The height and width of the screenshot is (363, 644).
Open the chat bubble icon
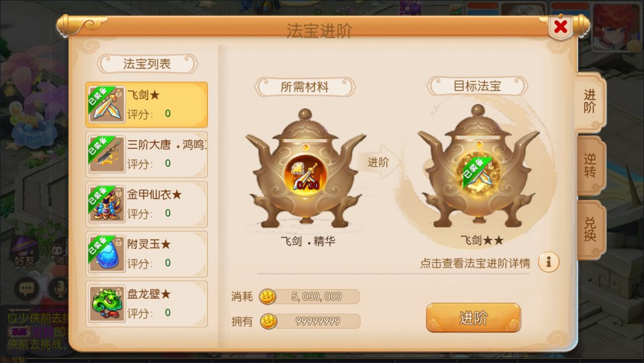(26, 289)
